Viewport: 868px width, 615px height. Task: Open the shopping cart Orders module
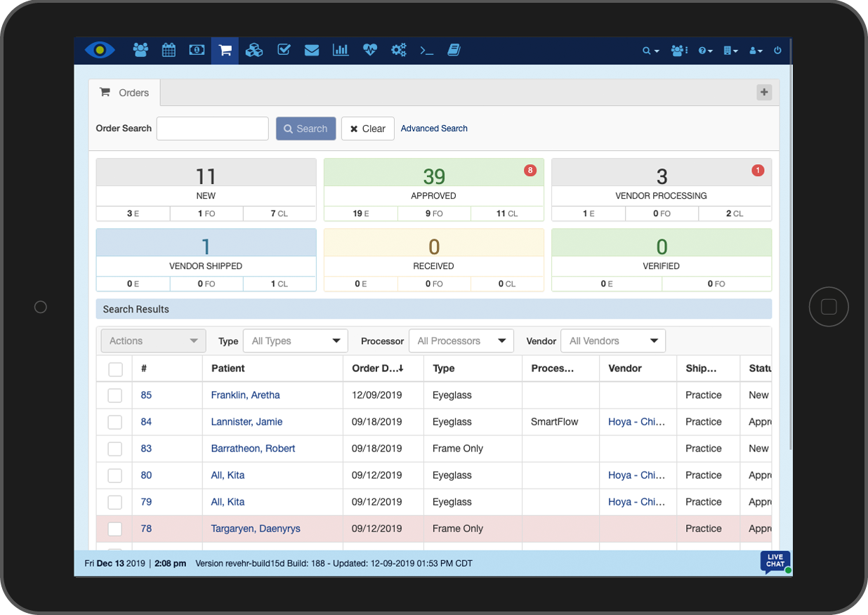(x=225, y=50)
